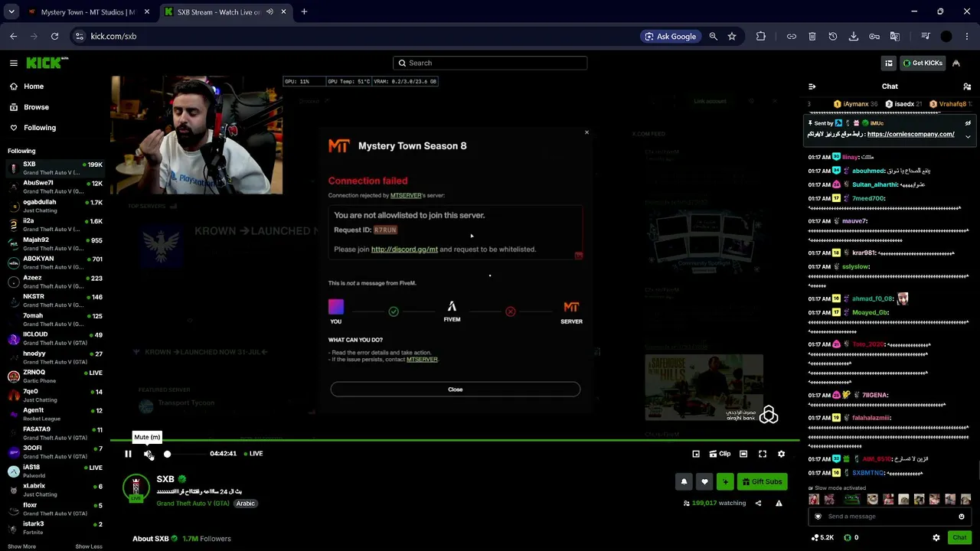The width and height of the screenshot is (980, 551).
Task: Share the SXB stream
Action: [758, 504]
